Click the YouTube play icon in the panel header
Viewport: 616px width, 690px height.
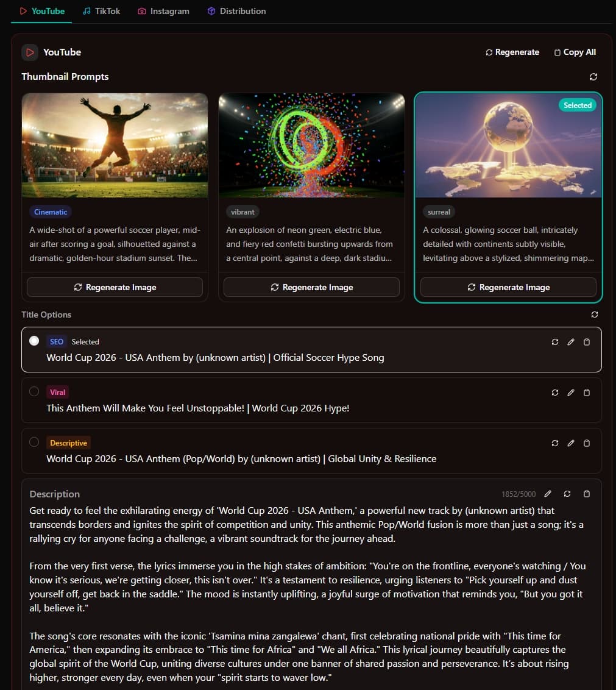[29, 52]
